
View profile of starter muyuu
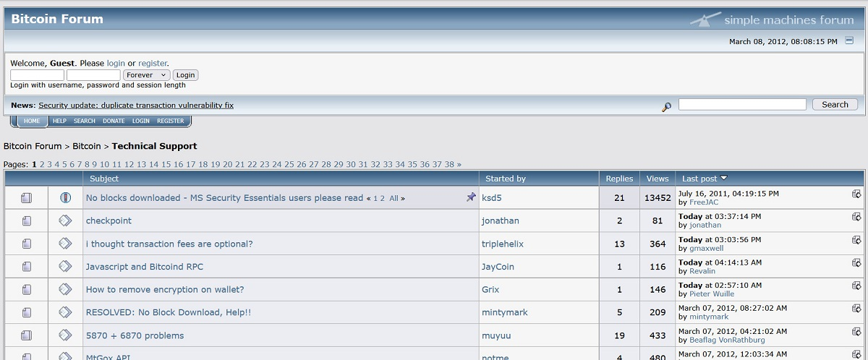pos(495,335)
